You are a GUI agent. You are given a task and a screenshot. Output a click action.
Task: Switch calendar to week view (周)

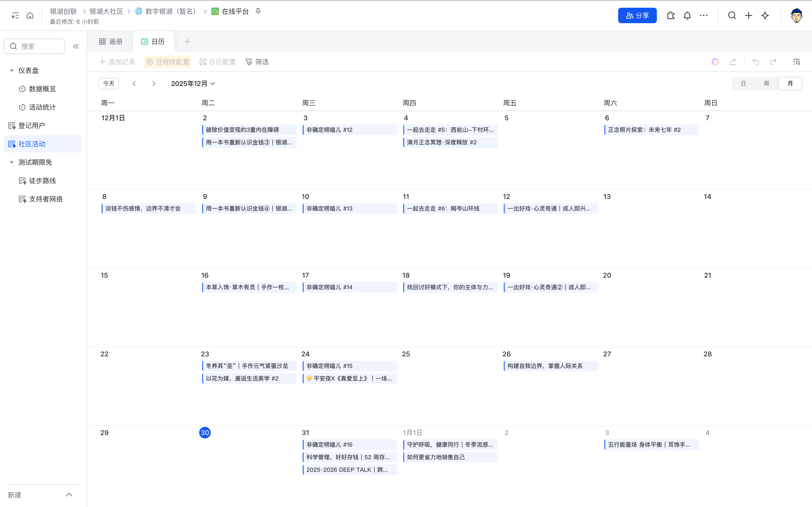pos(766,84)
